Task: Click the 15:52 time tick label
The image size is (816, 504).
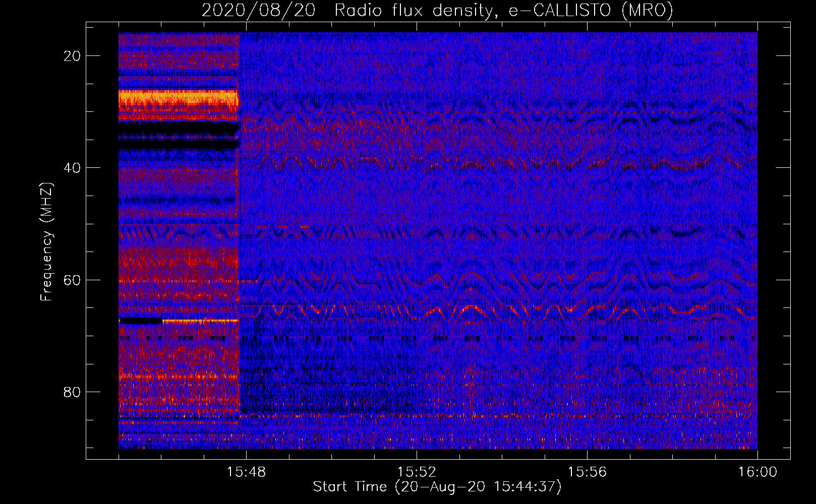Action: pyautogui.click(x=417, y=472)
